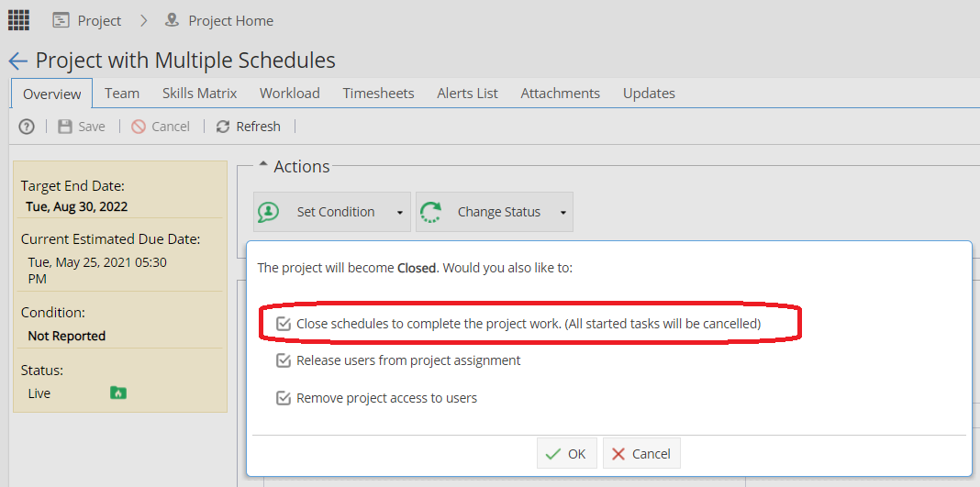
Task: Switch to the Team tab
Action: pyautogui.click(x=122, y=94)
